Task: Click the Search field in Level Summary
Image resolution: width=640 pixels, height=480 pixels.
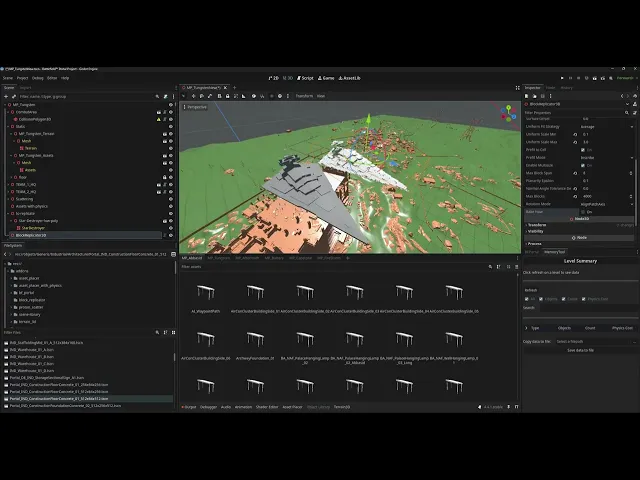Action: coord(589,308)
